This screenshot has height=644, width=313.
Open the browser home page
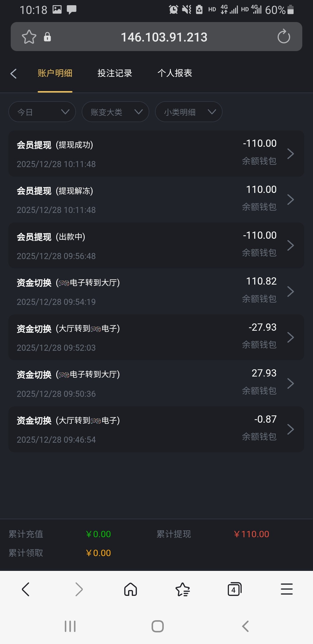[x=130, y=589]
